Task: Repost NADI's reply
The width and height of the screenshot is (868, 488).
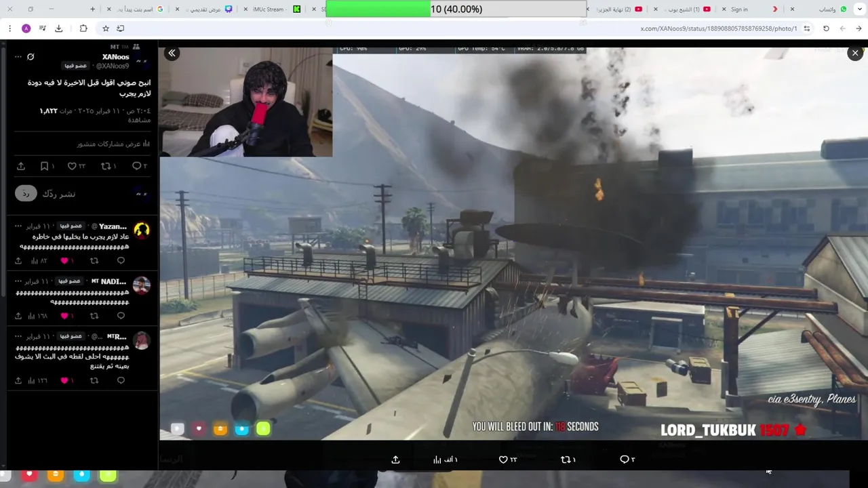Action: pos(94,316)
